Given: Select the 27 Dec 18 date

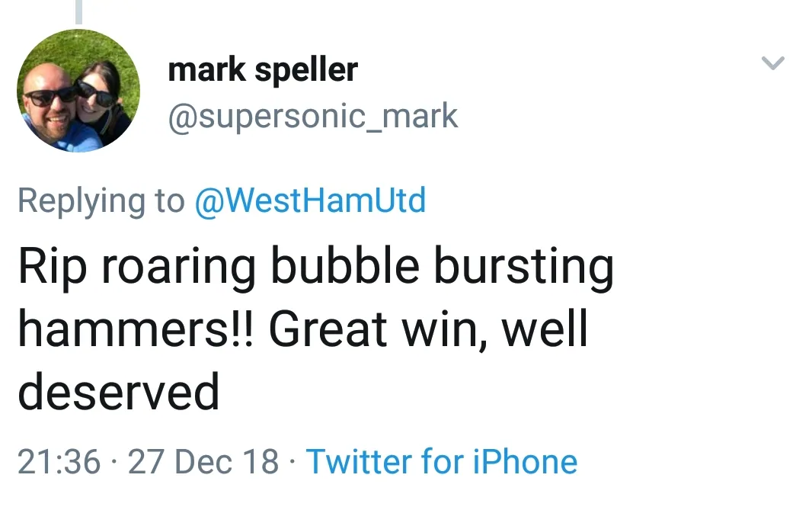Looking at the screenshot, I should click(203, 461).
